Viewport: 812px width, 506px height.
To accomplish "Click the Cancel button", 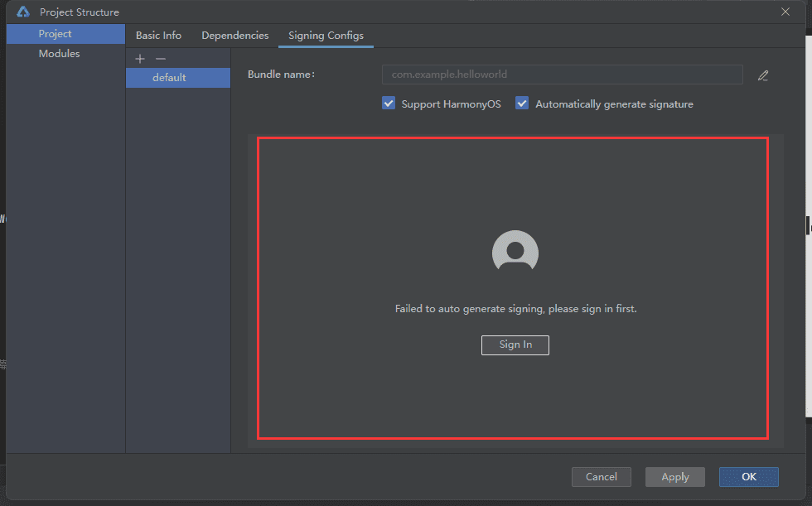I will pyautogui.click(x=602, y=477).
